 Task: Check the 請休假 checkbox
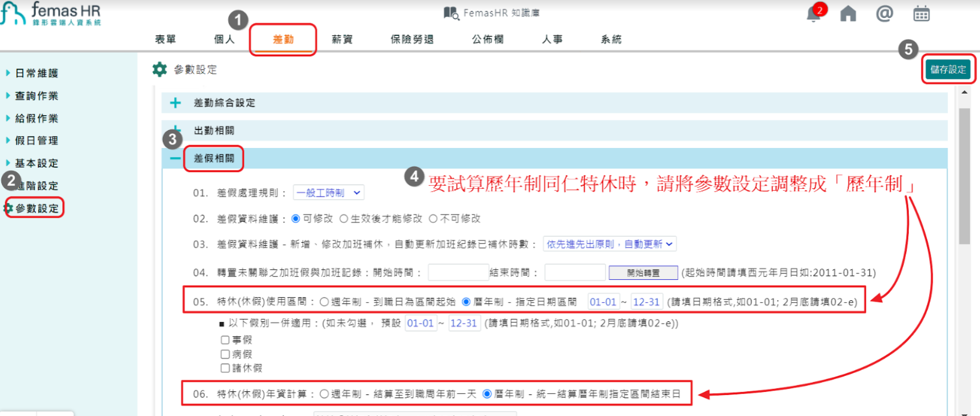tap(225, 368)
